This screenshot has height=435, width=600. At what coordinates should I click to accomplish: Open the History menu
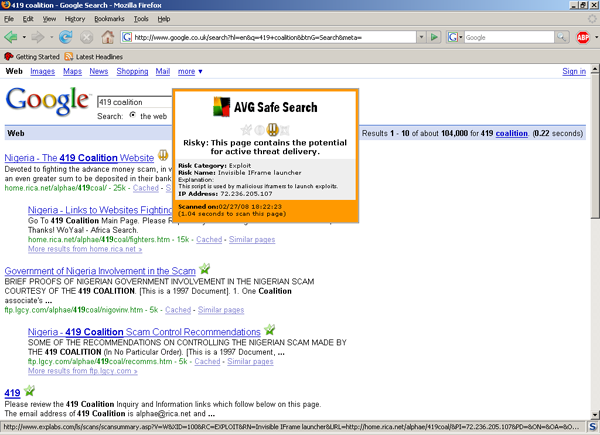click(75, 19)
